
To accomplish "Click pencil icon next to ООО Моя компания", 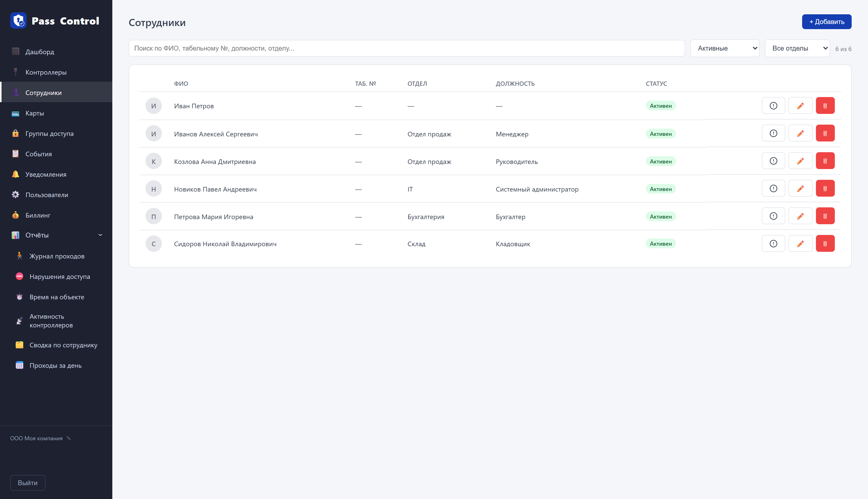I will click(69, 438).
